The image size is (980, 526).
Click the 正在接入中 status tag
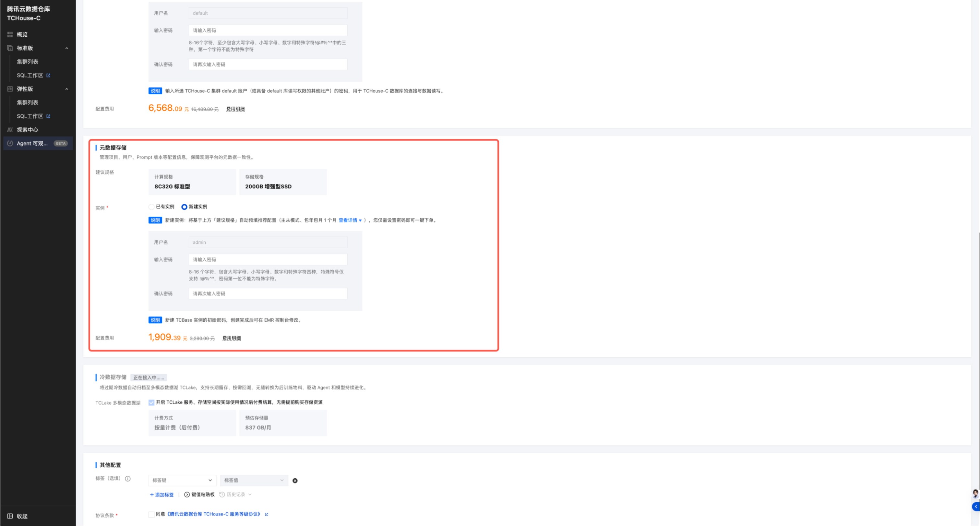(x=149, y=378)
